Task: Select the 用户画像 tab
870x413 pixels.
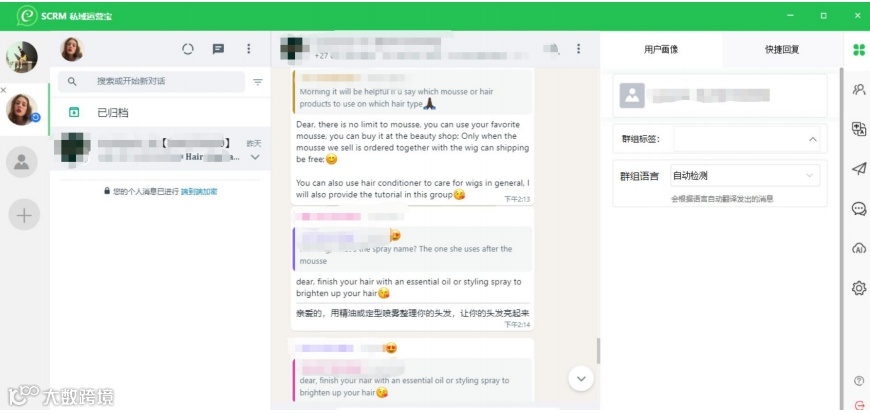Action: (x=661, y=49)
